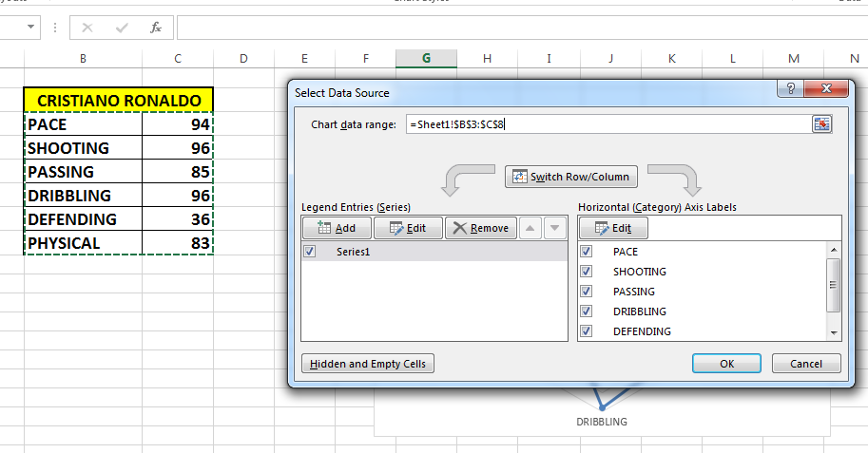The image size is (868, 453).
Task: Click the cell with value 94
Action: (177, 124)
